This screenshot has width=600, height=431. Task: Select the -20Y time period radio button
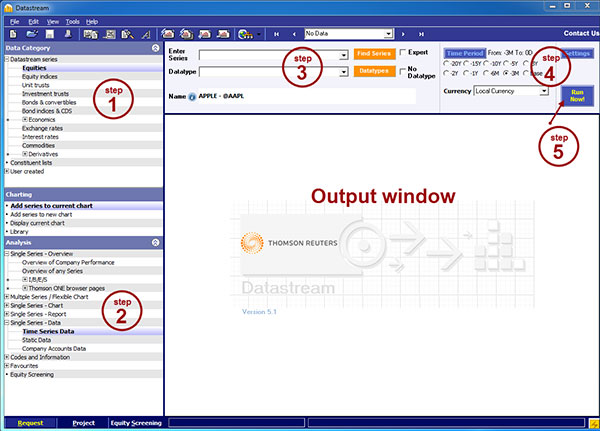[x=447, y=65]
